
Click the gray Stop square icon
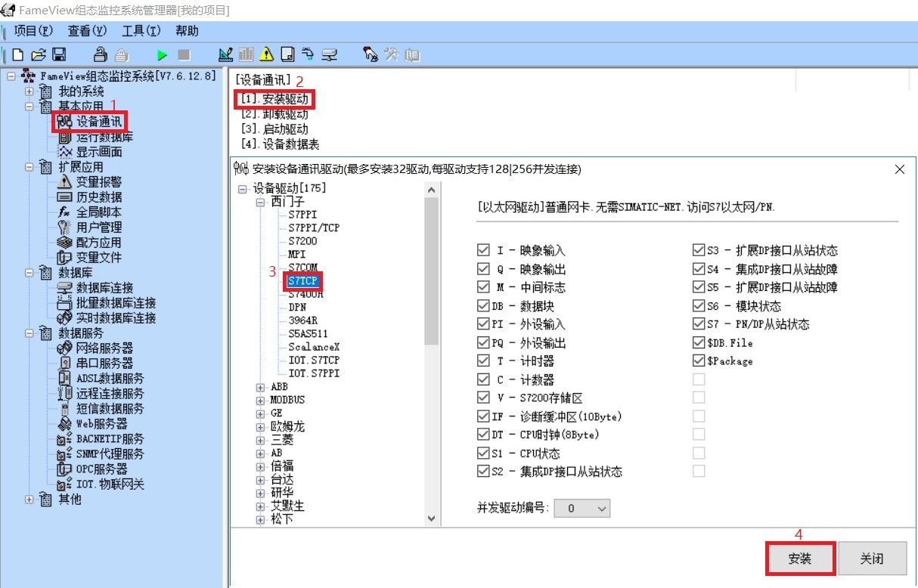183,55
